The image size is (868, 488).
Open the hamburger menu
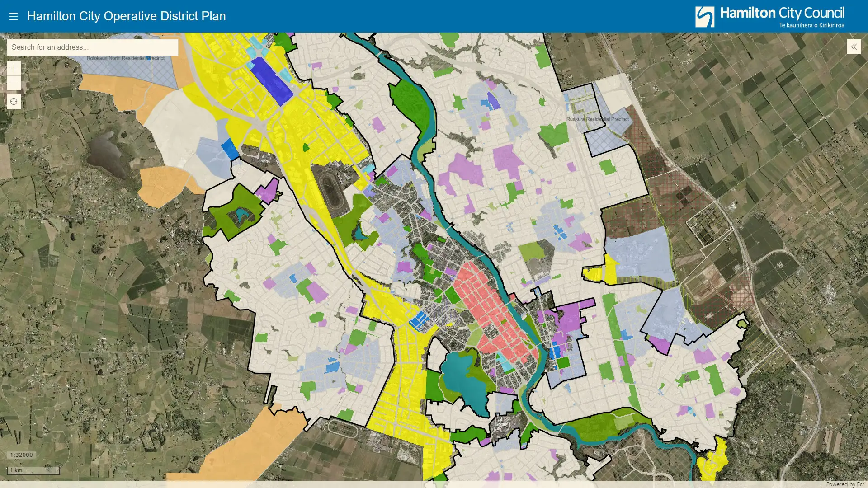coord(14,16)
